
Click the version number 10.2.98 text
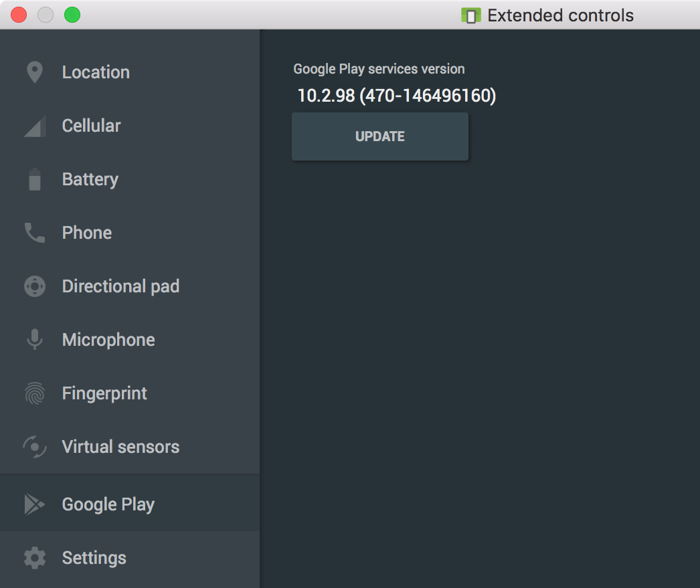[327, 96]
